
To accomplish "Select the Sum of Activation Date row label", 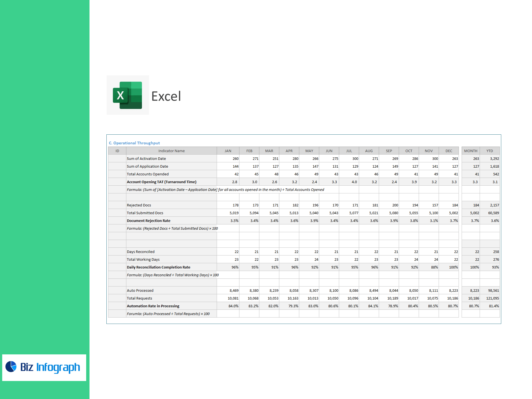I will 146,159.
